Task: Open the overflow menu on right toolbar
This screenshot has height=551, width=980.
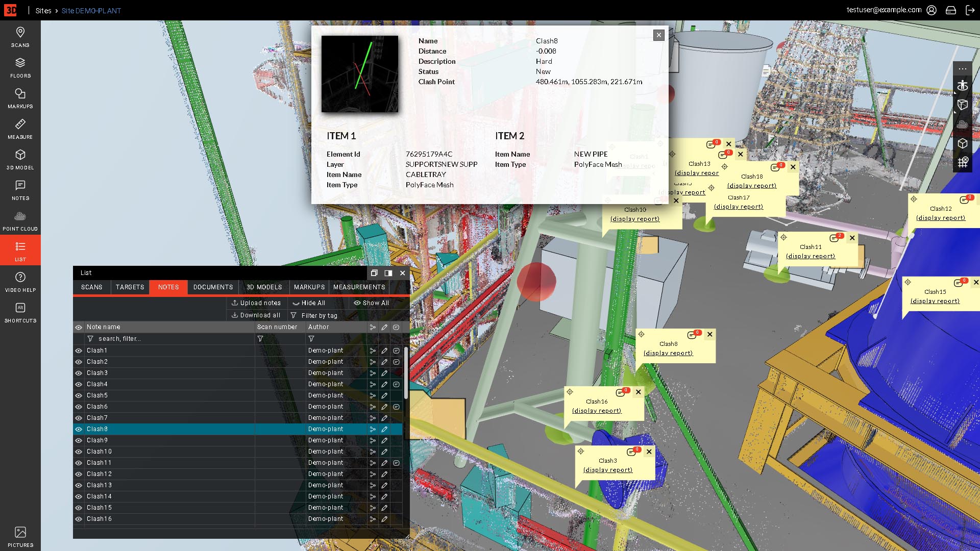Action: pos(963,69)
